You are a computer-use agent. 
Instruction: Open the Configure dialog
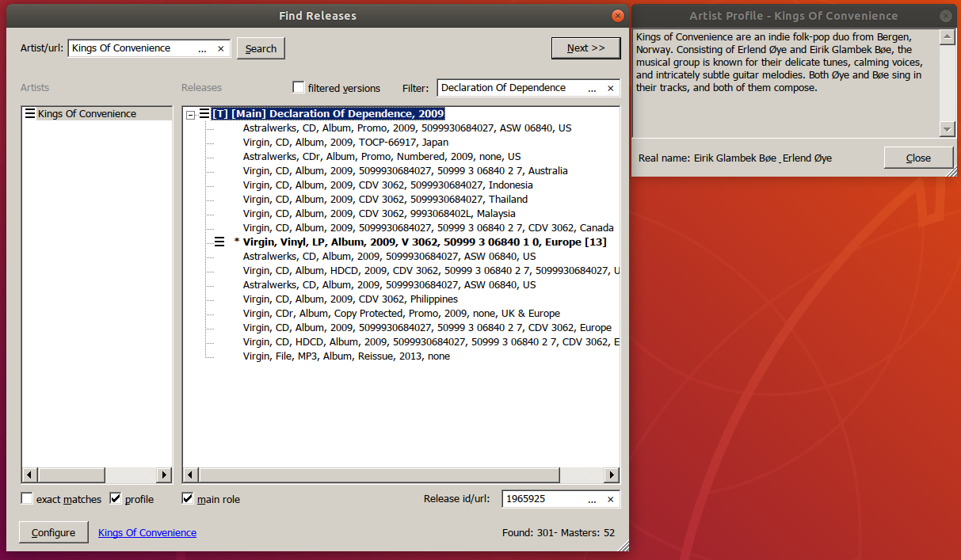click(53, 532)
